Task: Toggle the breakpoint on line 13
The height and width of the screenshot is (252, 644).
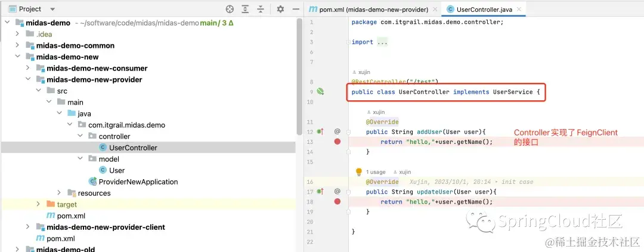Action: click(x=337, y=142)
